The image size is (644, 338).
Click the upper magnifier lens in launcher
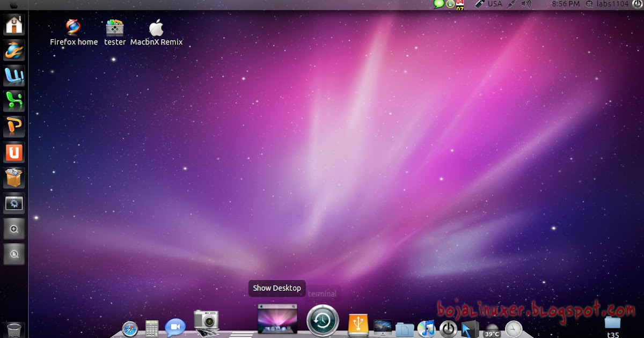pos(14,229)
